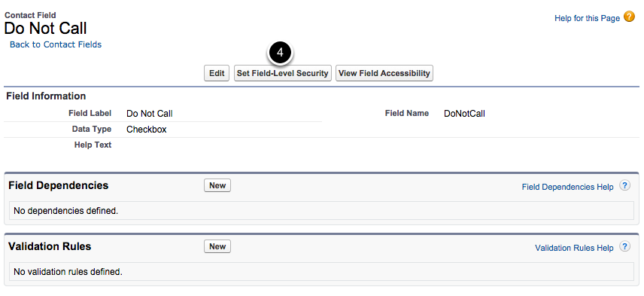This screenshot has height=296, width=644.
Task: Open the Help for this Page link
Action: click(587, 18)
